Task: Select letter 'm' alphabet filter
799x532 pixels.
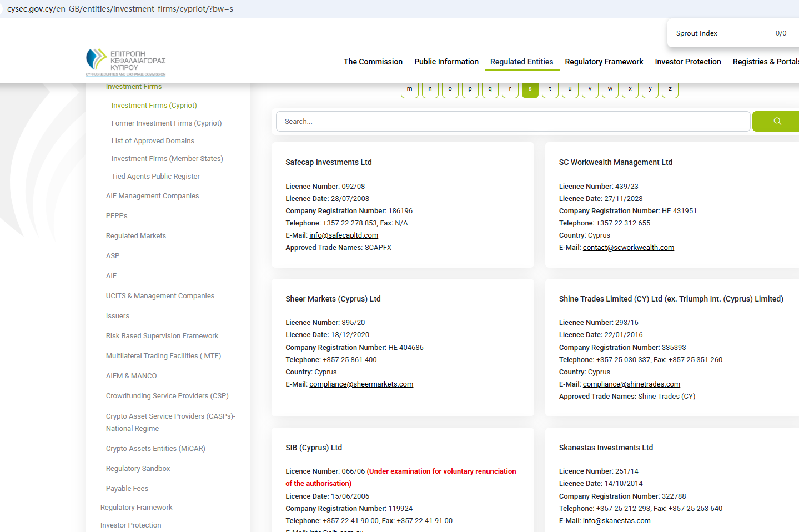Action: point(410,89)
